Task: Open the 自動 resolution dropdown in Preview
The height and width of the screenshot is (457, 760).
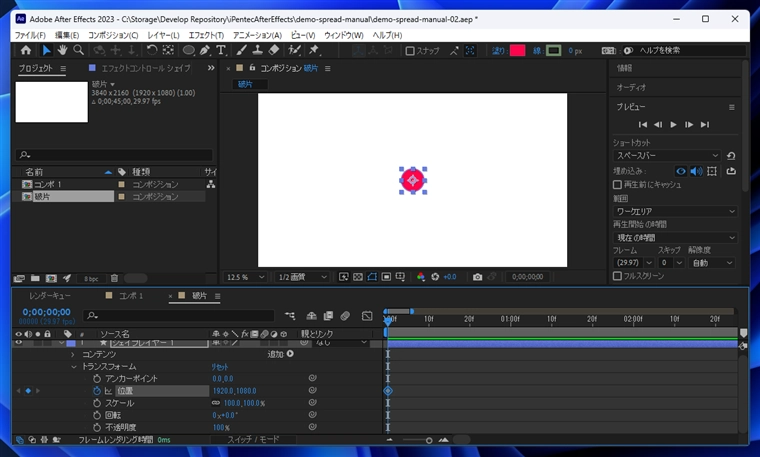Action: [x=712, y=263]
